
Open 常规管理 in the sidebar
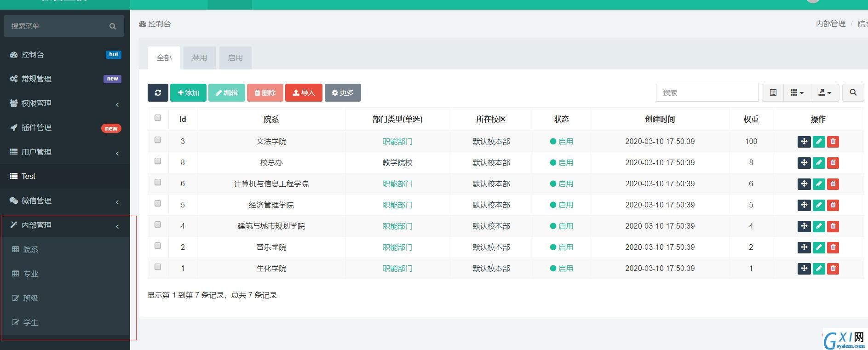[65, 79]
